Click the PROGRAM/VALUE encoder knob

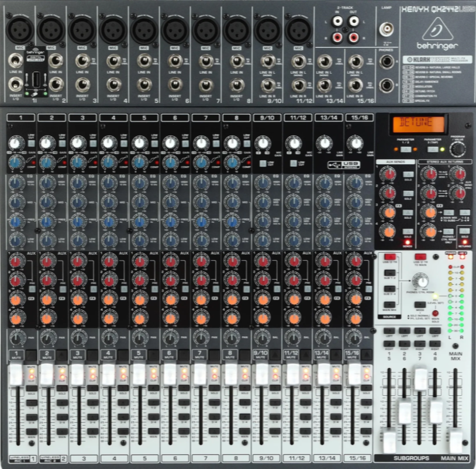click(458, 149)
